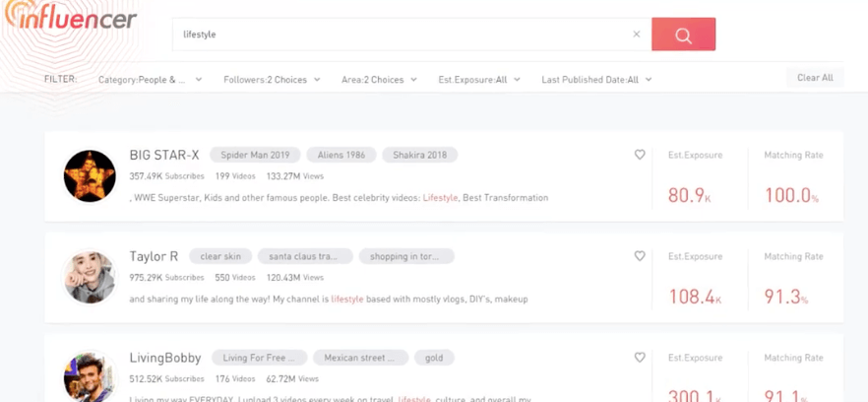Click the 512.52K Subscribes text

tap(166, 379)
